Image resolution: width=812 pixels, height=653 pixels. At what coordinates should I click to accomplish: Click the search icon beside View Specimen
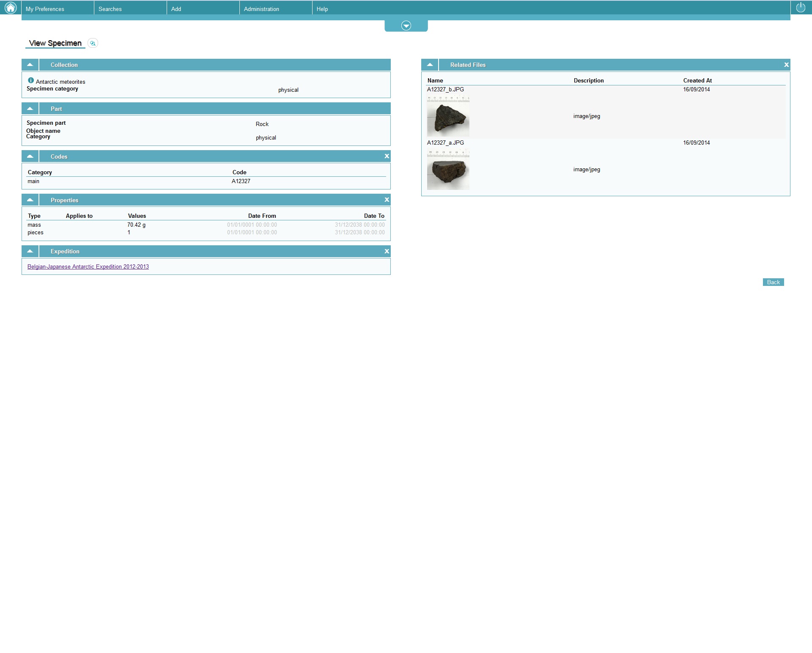coord(93,43)
